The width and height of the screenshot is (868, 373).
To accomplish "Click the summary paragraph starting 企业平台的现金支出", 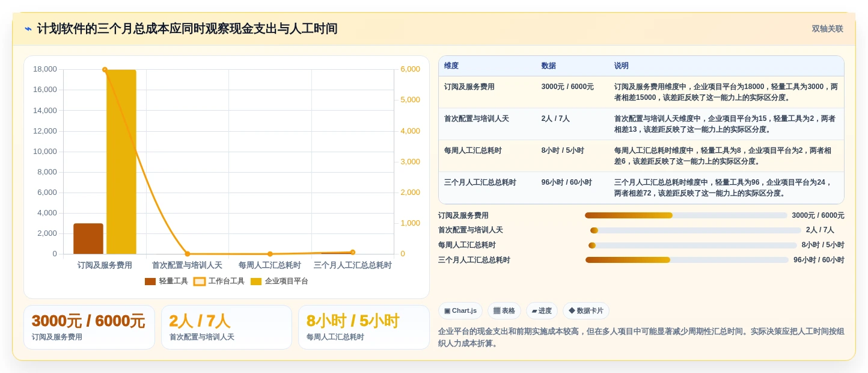I will (x=641, y=338).
